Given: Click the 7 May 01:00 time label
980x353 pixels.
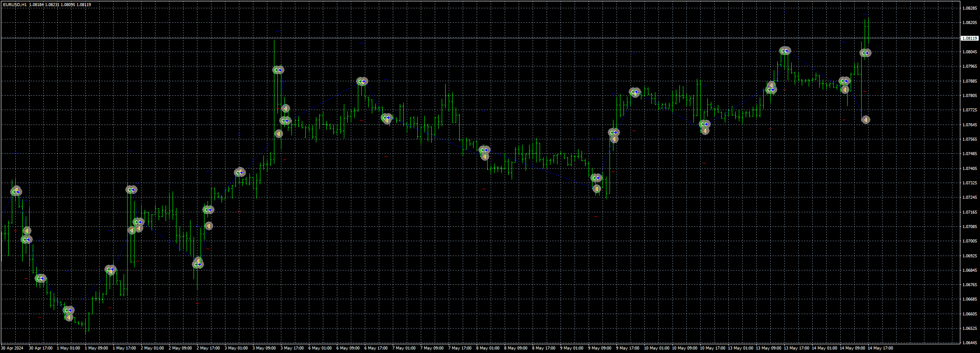Looking at the screenshot, I should [404, 348].
